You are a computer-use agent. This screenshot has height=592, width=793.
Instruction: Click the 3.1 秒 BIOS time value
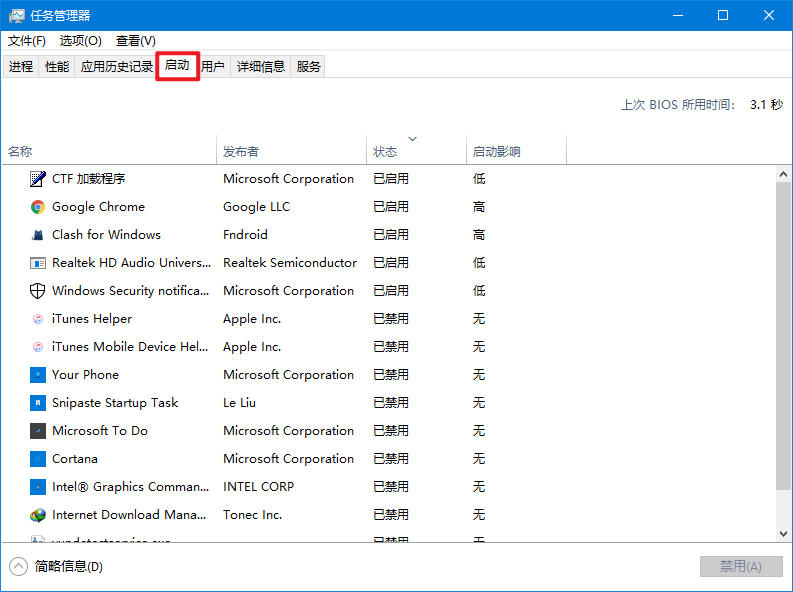(x=767, y=105)
